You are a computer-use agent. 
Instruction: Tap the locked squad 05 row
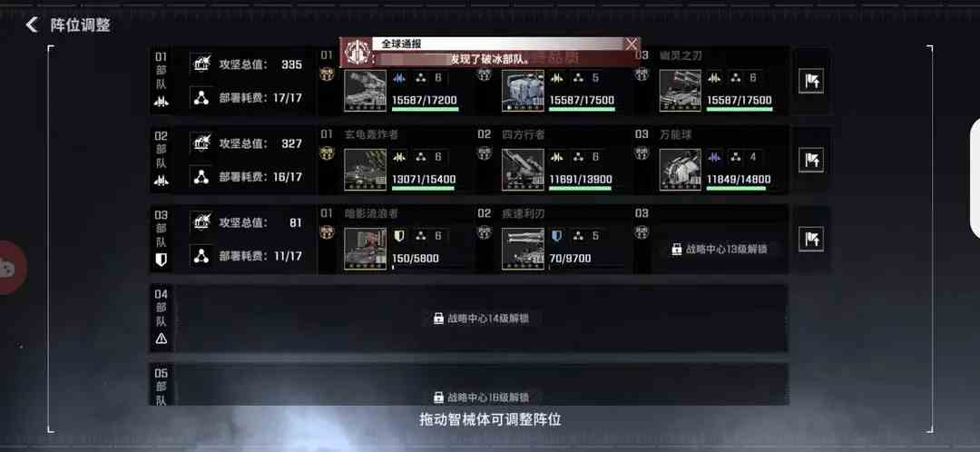point(468,385)
